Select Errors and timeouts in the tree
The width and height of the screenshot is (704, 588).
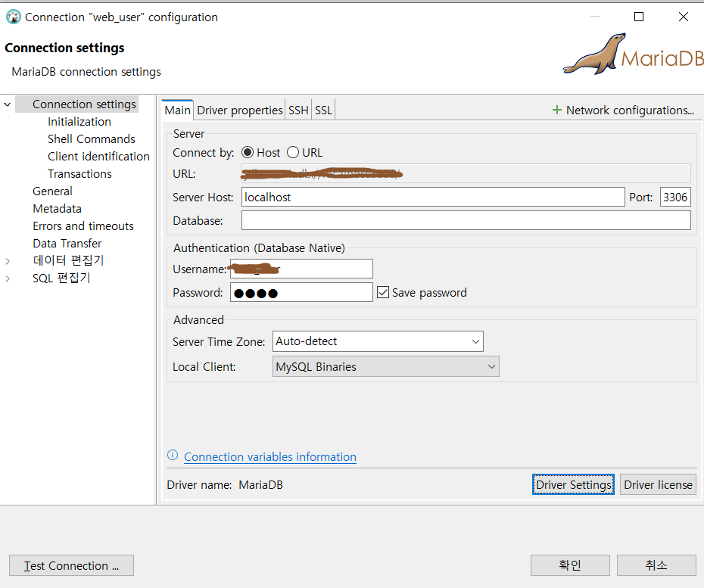pos(83,226)
